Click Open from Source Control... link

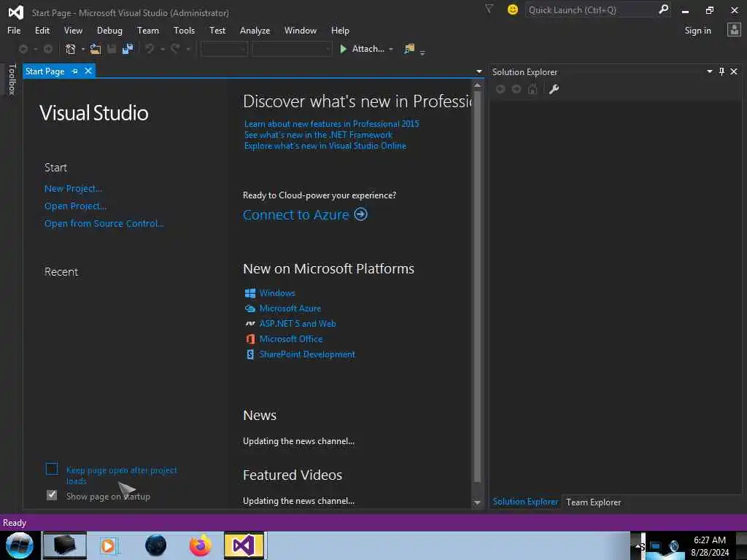pos(104,223)
